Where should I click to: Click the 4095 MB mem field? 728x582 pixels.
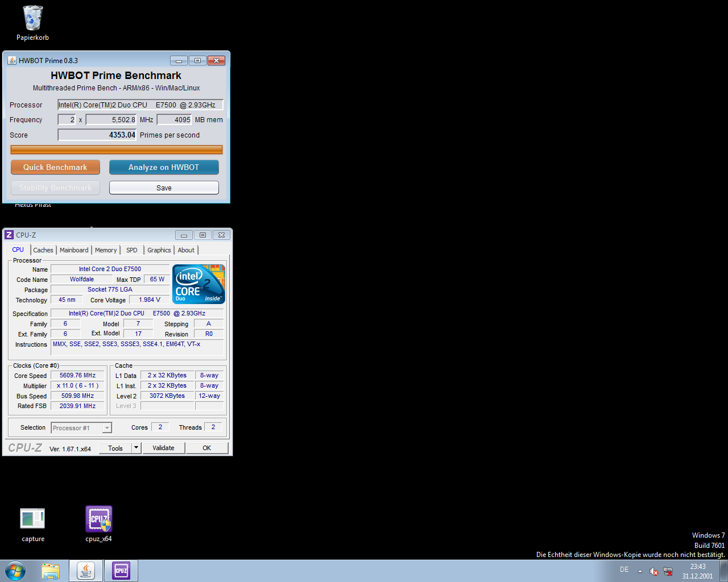pyautogui.click(x=175, y=119)
